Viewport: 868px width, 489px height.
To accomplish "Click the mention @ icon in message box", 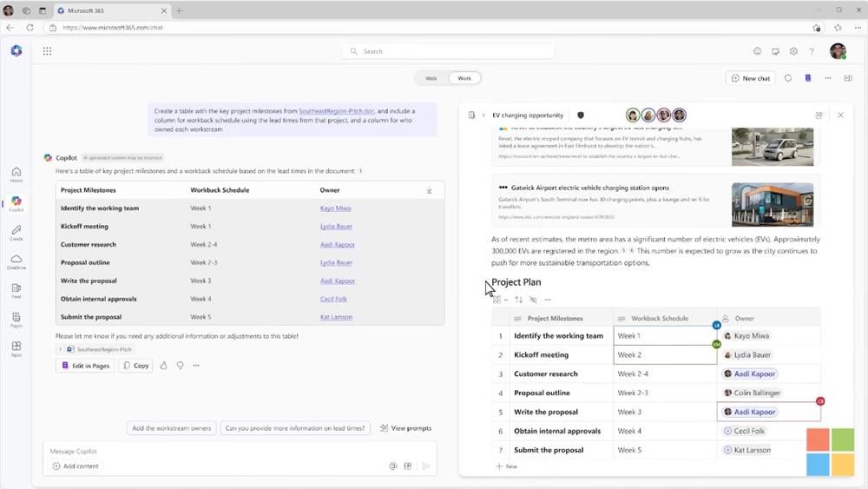I will pos(393,466).
